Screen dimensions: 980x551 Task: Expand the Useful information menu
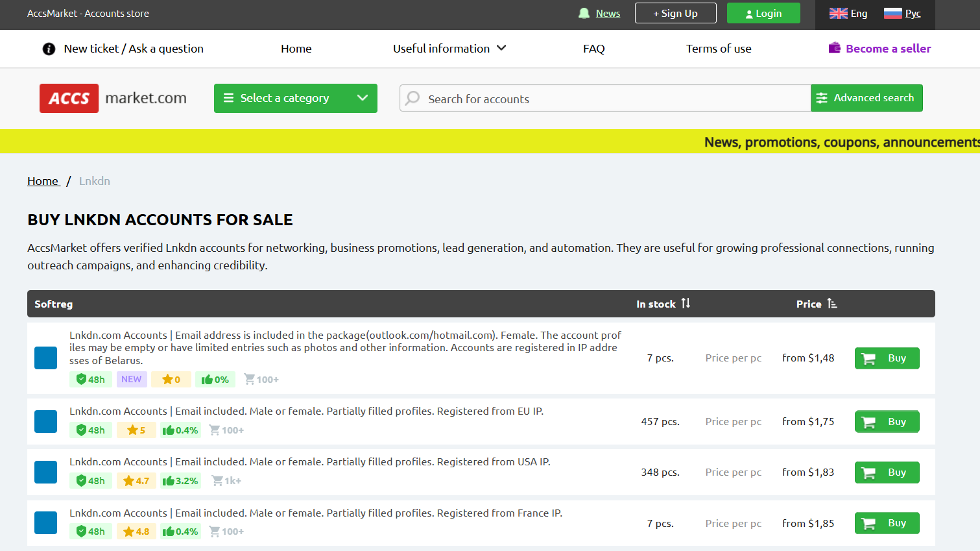click(x=449, y=49)
